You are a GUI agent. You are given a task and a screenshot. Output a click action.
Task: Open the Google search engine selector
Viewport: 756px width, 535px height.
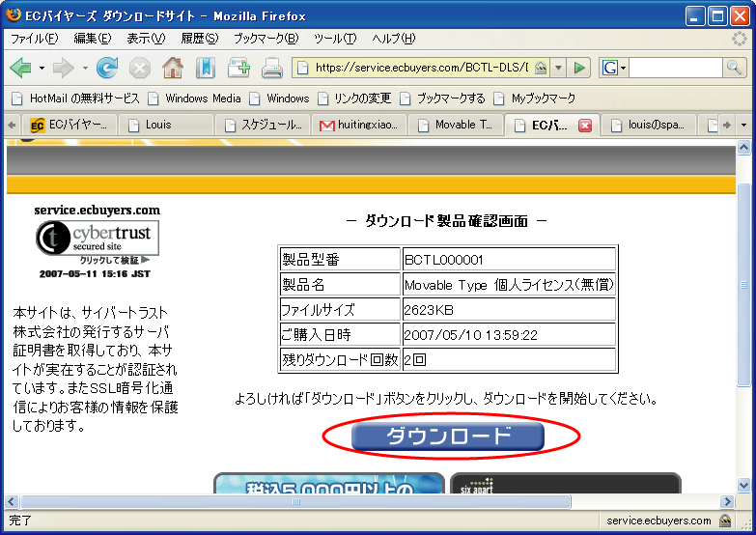coord(613,68)
